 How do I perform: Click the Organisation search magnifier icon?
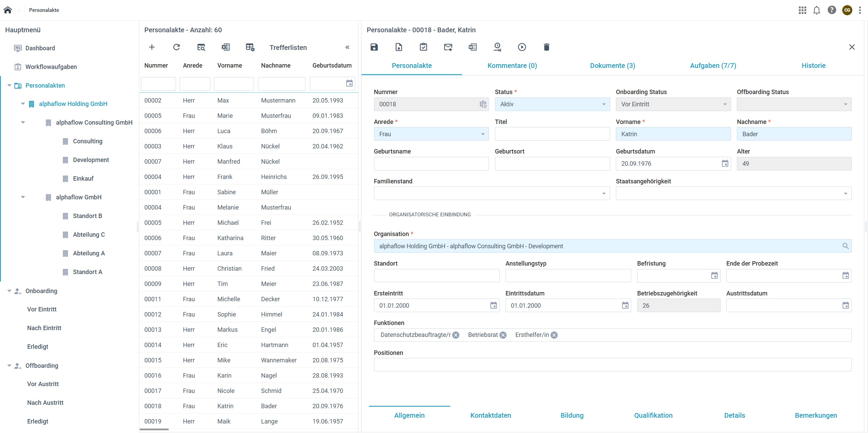[845, 246]
